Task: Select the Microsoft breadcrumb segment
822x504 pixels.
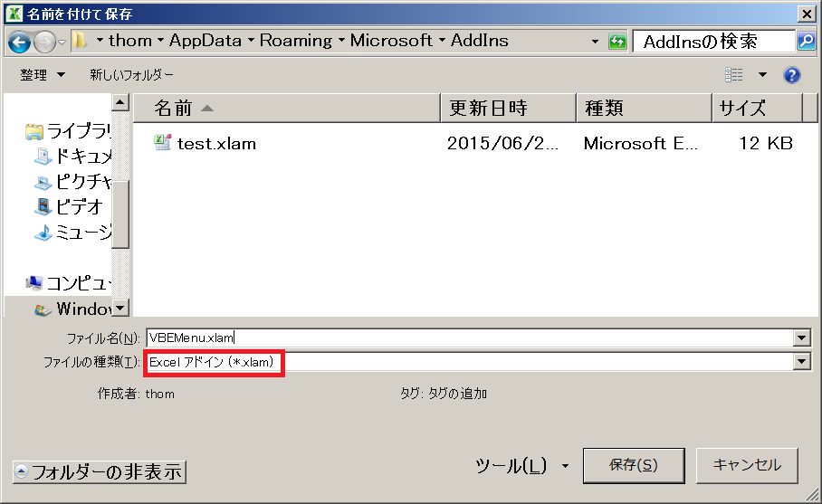Action: (391, 41)
